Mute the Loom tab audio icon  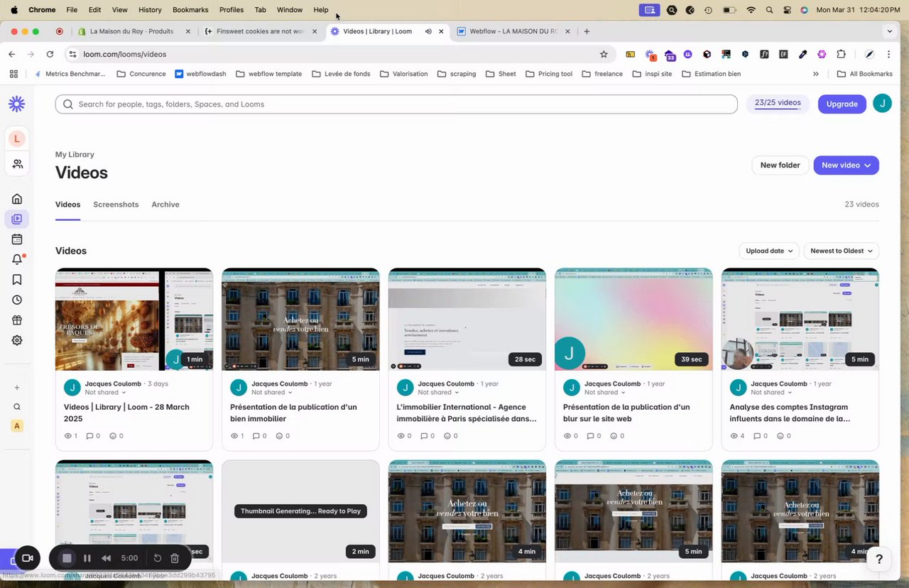(428, 31)
